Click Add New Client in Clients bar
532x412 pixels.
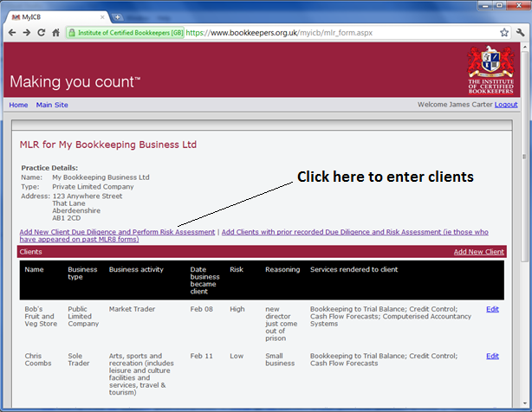click(x=479, y=252)
